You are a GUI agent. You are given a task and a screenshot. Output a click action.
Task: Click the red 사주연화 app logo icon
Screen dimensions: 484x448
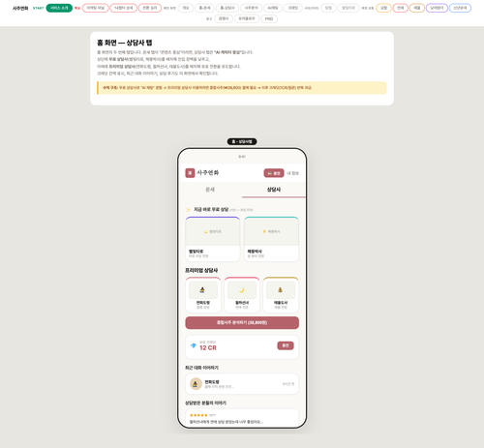pyautogui.click(x=190, y=173)
